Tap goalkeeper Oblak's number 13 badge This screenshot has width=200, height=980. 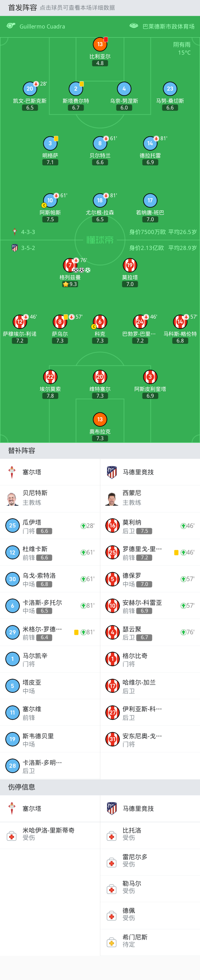coord(100,419)
